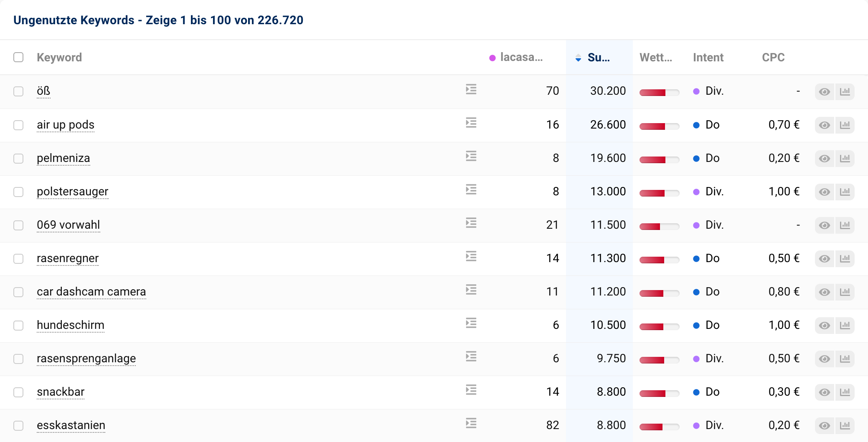Open the hundeschirm keyword link
Viewport: 868px width, 442px height.
[71, 325]
